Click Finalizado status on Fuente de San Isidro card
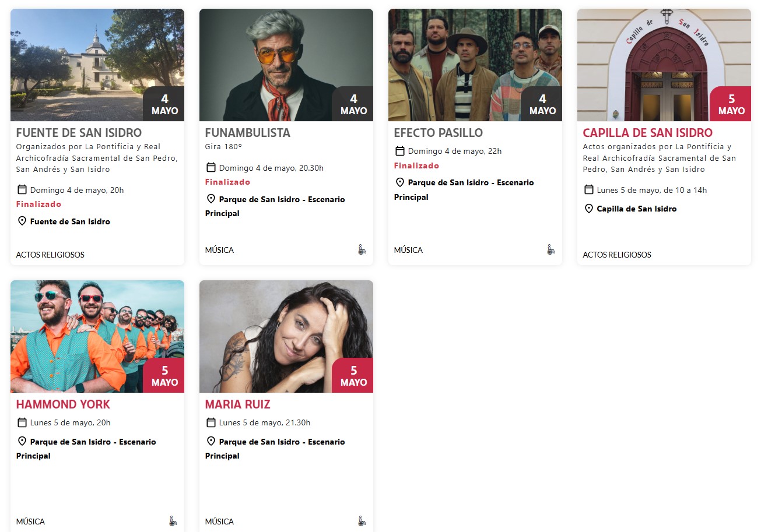Screen dimensions: 761x532 (38, 204)
